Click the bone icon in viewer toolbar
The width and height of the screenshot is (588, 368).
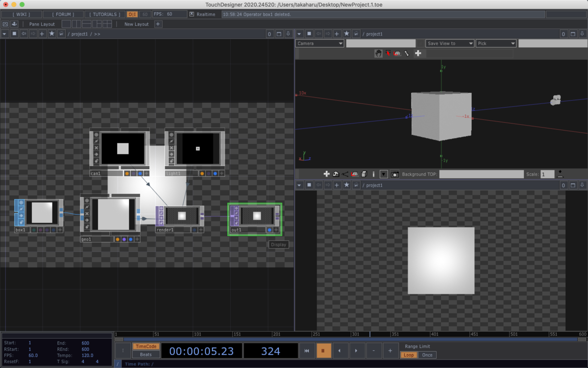tap(407, 53)
